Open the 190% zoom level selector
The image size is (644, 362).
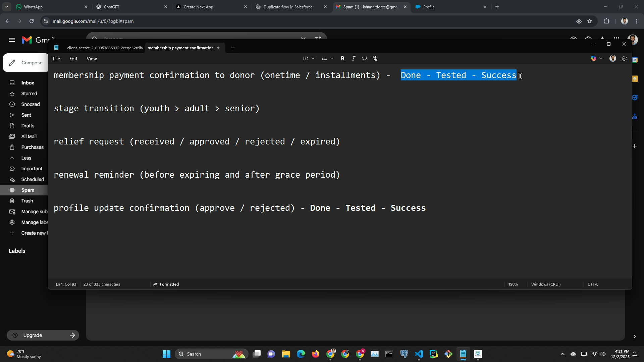tap(513, 284)
